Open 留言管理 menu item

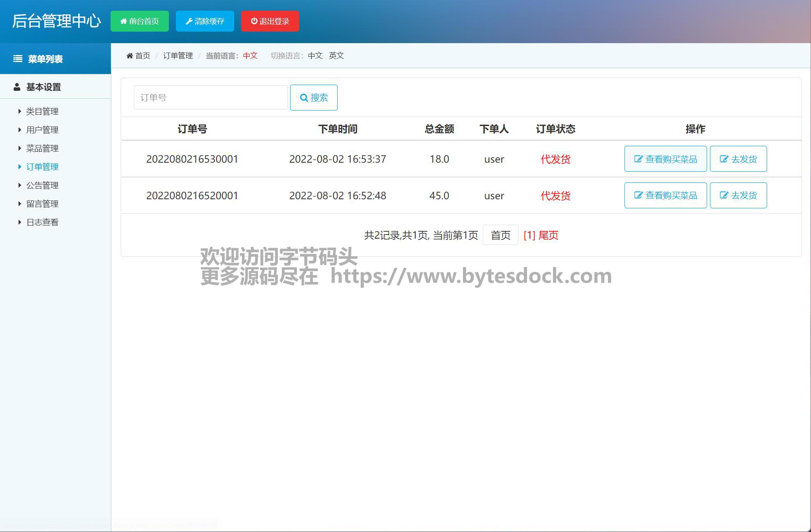tap(42, 204)
